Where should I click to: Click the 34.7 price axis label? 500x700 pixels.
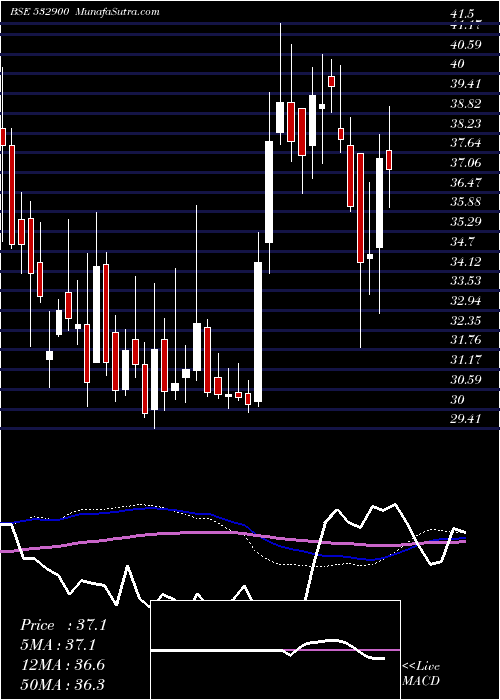pos(462,242)
